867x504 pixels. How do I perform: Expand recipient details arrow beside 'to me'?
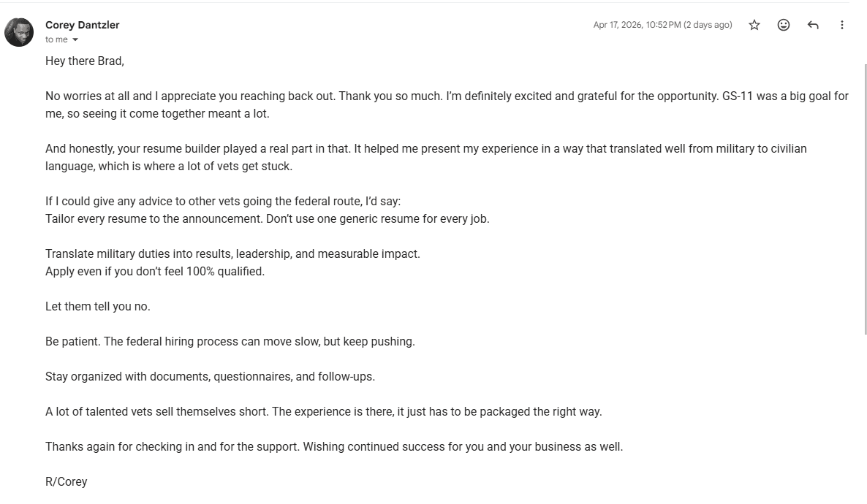pyautogui.click(x=75, y=39)
